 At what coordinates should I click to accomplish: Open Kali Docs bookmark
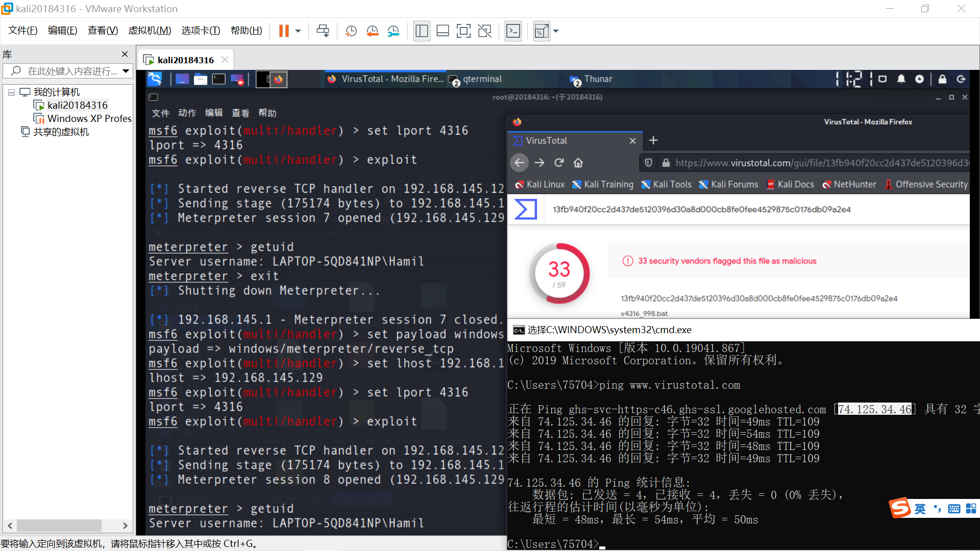[x=790, y=184]
